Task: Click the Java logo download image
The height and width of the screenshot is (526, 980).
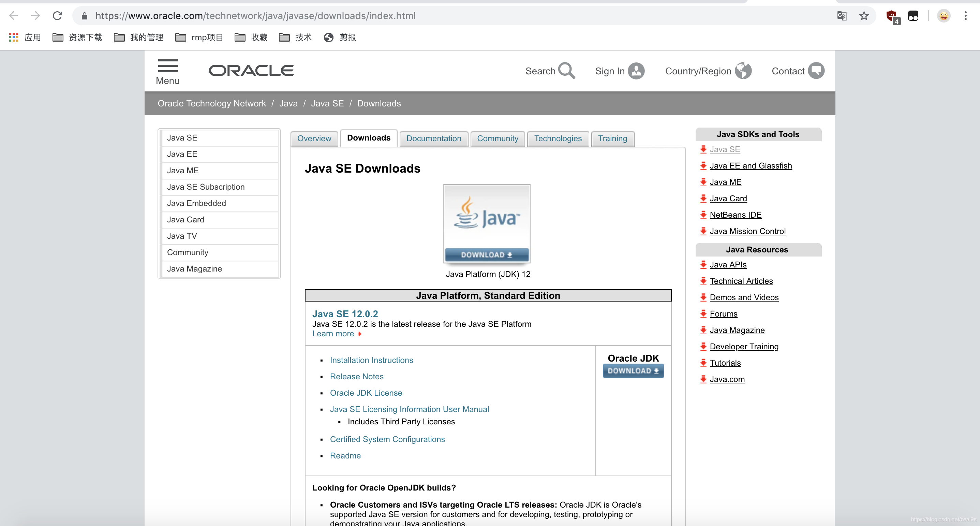Action: pyautogui.click(x=487, y=224)
